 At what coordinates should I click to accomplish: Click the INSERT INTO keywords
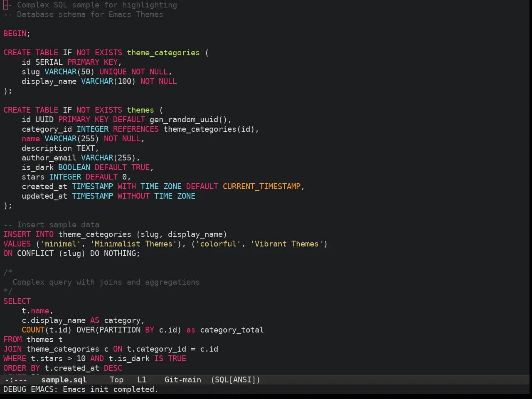tap(29, 234)
